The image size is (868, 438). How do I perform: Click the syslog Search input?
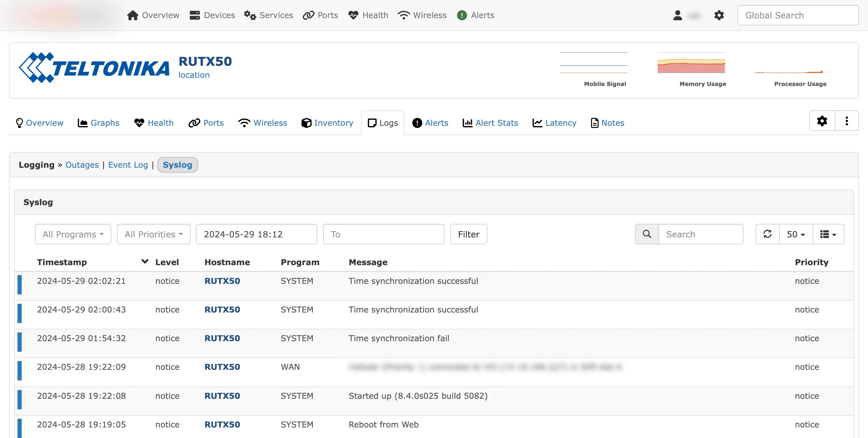click(x=700, y=234)
